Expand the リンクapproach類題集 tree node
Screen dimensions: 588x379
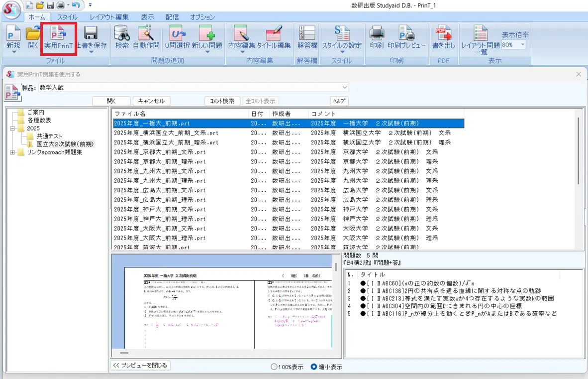coord(12,152)
